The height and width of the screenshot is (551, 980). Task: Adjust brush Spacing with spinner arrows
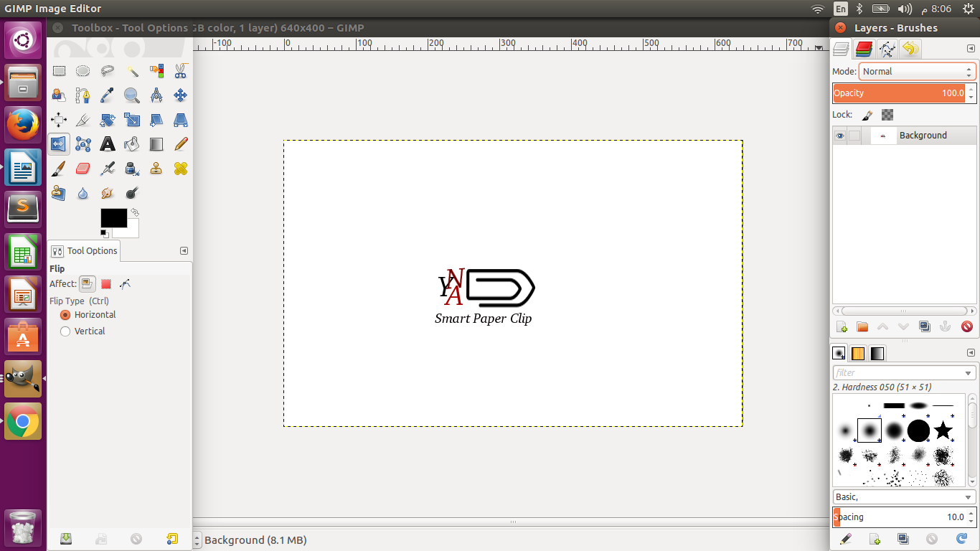click(971, 517)
